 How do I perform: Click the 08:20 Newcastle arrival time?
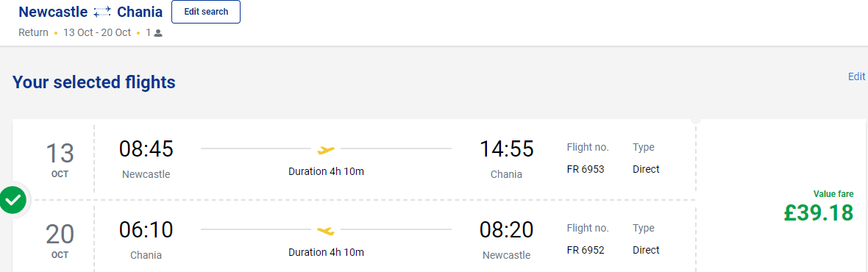tap(507, 229)
